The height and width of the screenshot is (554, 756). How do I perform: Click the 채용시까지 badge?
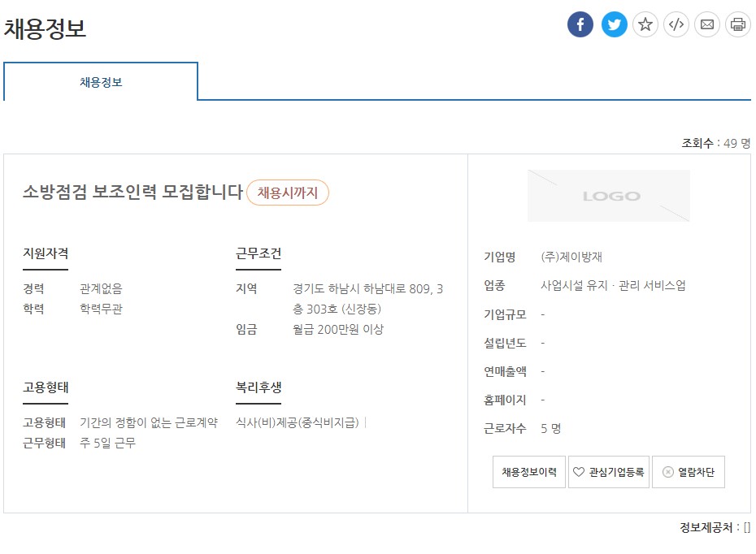[287, 193]
